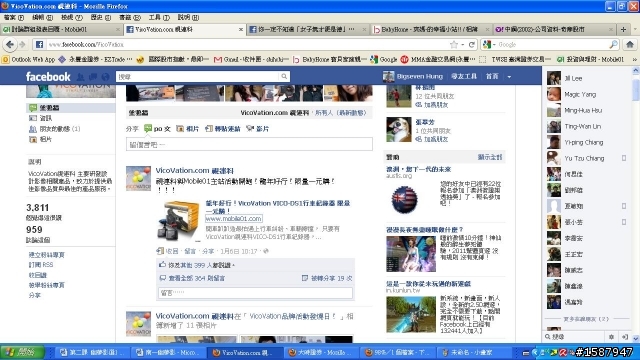
Task: Open a new tab with plus button
Action: [623, 29]
